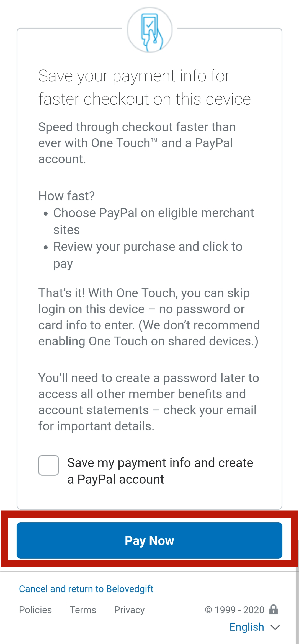
Task: Cancel and return to Belovedgift
Action: [x=86, y=589]
